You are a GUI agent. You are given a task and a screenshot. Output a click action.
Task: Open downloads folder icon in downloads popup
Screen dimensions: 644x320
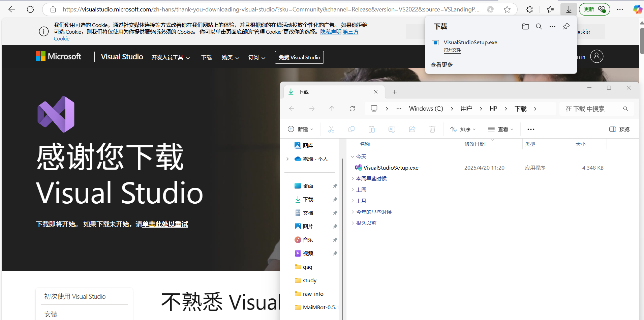525,26
